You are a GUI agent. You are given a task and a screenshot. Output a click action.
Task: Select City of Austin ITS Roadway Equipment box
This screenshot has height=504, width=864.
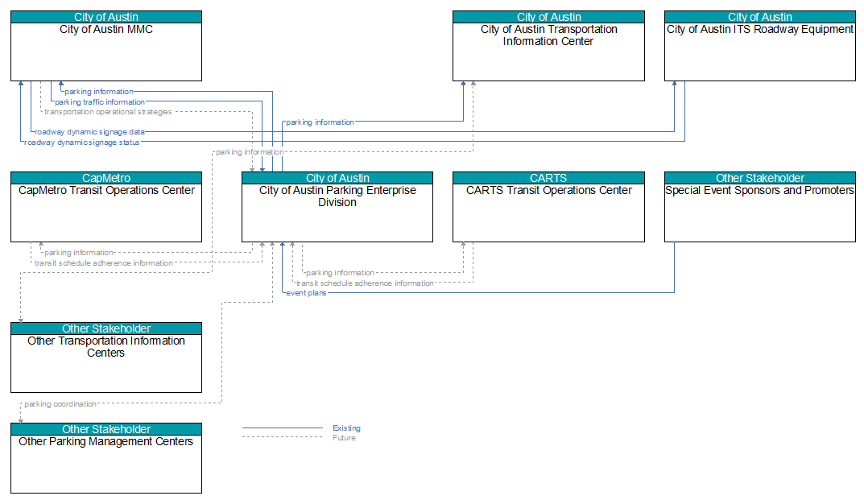click(x=760, y=46)
